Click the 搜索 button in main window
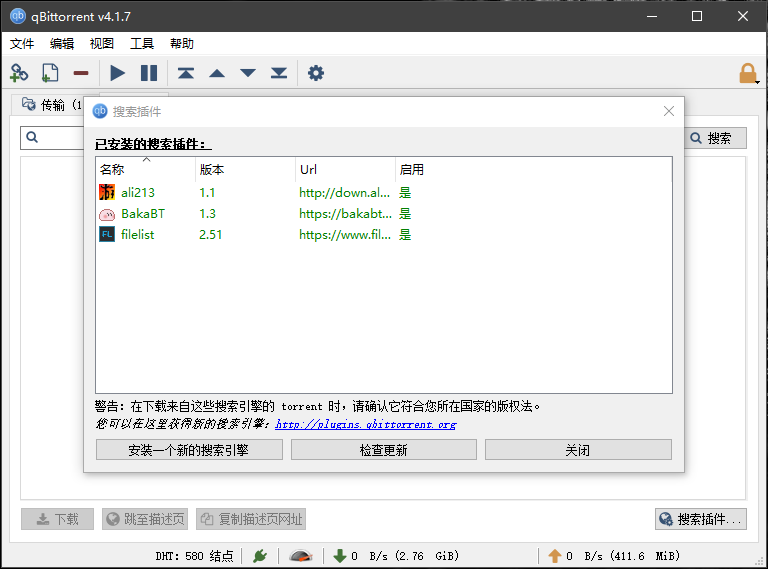The height and width of the screenshot is (569, 768). point(715,138)
